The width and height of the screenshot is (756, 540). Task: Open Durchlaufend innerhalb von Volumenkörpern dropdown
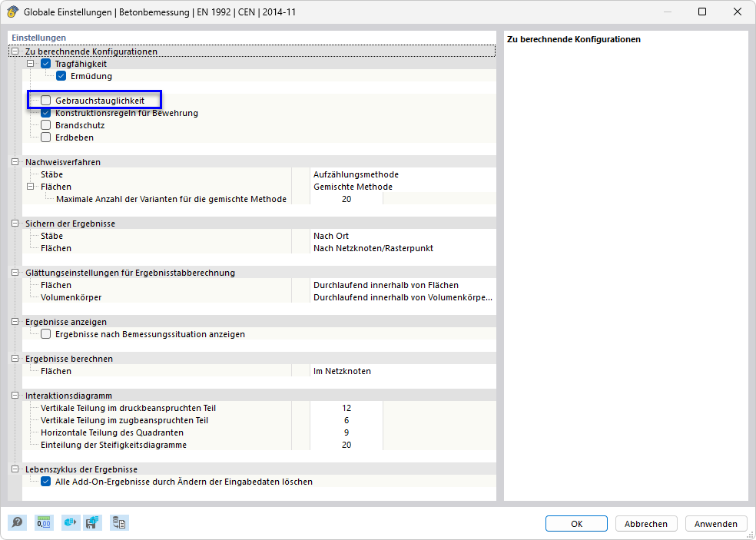click(x=403, y=297)
